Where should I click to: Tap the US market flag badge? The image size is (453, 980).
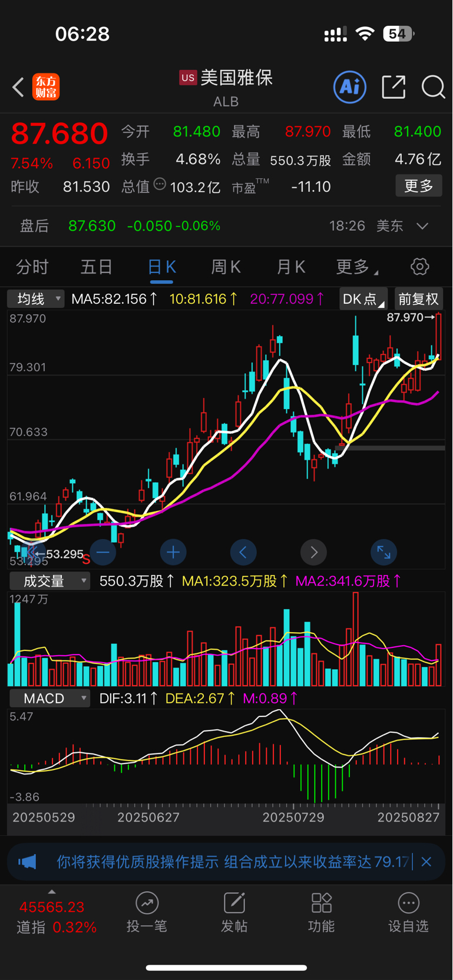pos(188,77)
